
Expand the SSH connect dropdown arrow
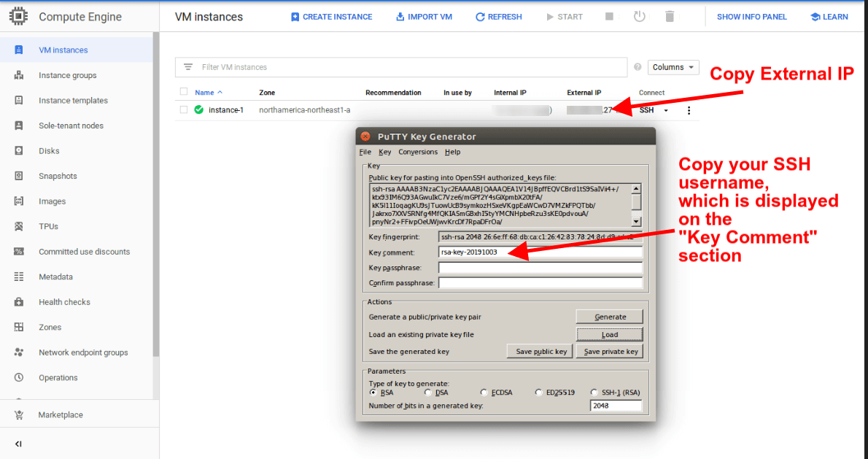665,111
